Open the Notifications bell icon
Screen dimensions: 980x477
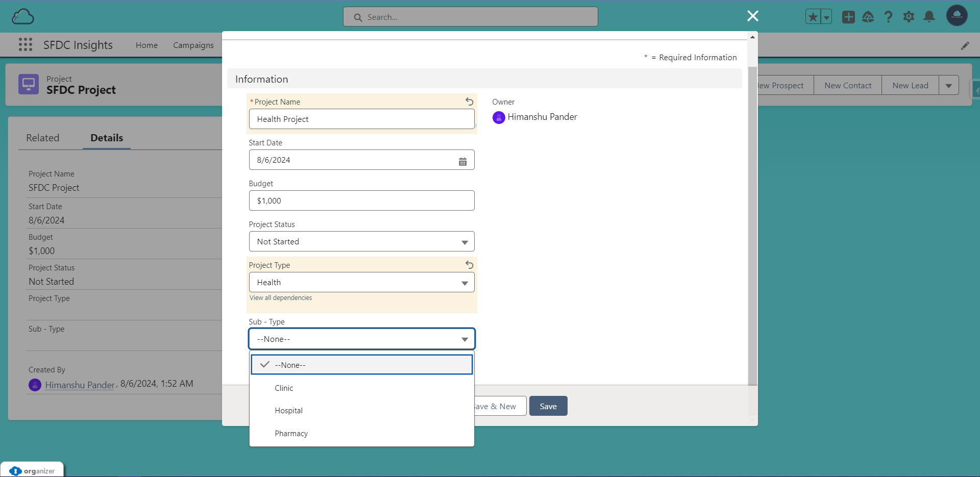(929, 17)
